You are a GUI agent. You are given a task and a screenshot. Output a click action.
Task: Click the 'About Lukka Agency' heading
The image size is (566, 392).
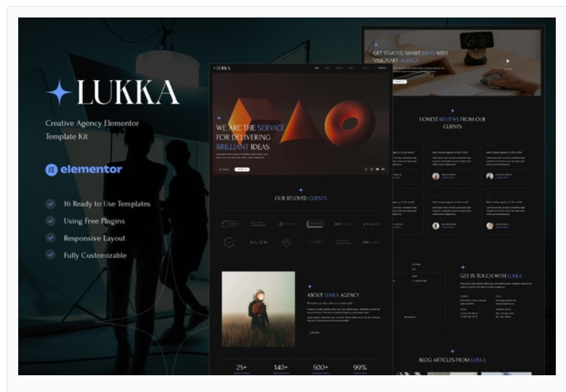(x=333, y=295)
